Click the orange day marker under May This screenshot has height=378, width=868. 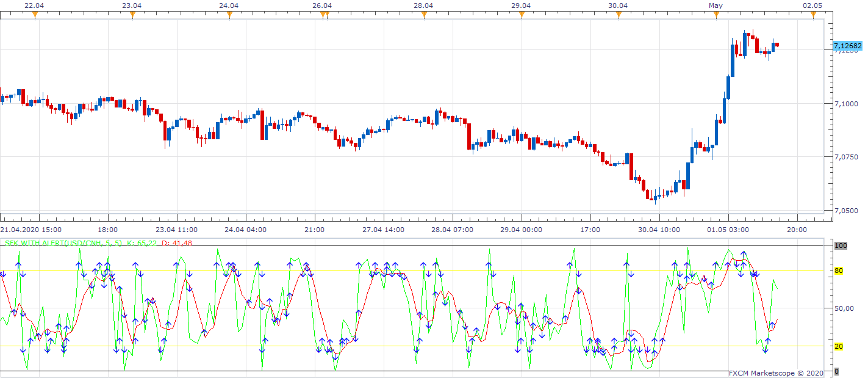point(716,15)
